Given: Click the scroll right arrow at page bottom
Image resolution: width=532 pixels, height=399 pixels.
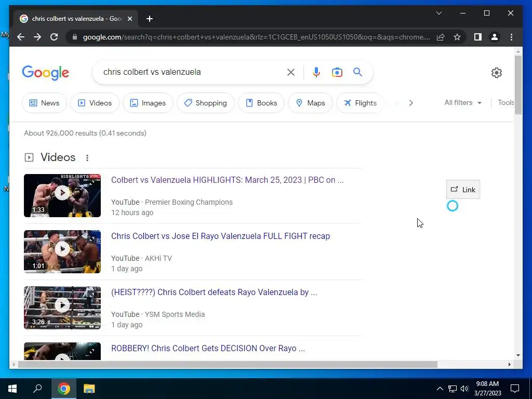Looking at the screenshot, I should click(509, 364).
